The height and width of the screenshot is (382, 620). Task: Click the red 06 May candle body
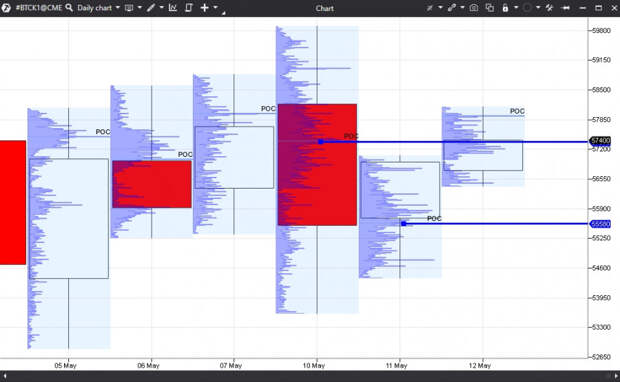click(x=152, y=184)
